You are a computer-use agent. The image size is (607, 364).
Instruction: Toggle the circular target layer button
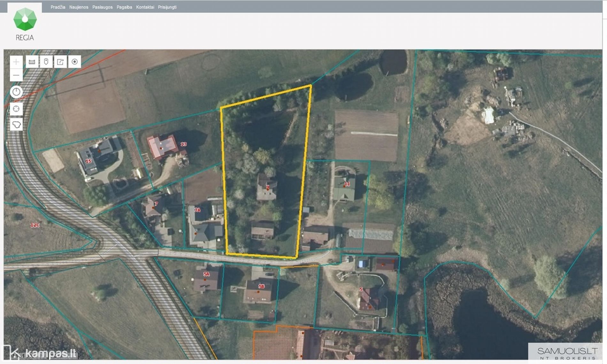74,62
